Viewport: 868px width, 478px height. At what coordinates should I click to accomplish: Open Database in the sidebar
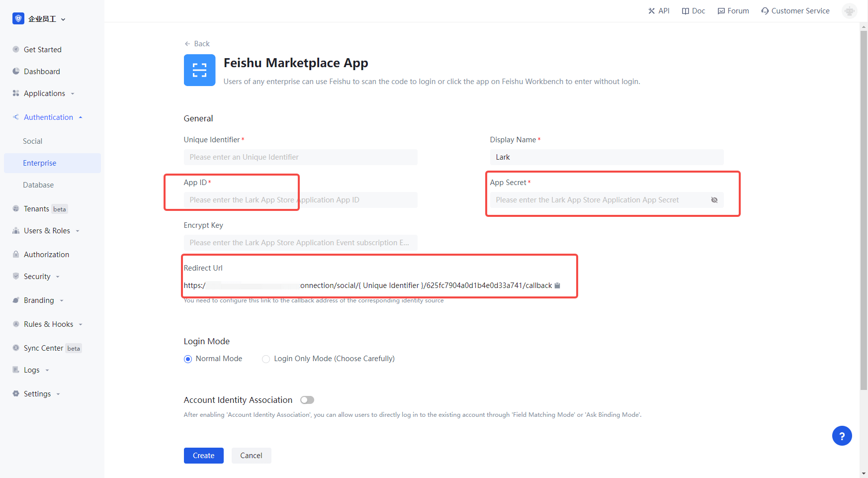38,185
